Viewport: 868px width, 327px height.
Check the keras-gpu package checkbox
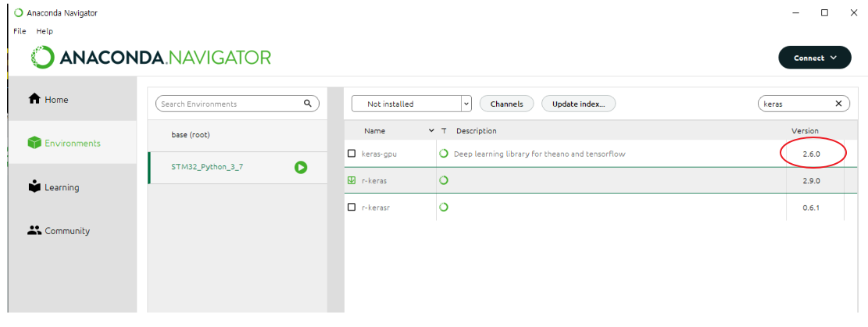(352, 154)
